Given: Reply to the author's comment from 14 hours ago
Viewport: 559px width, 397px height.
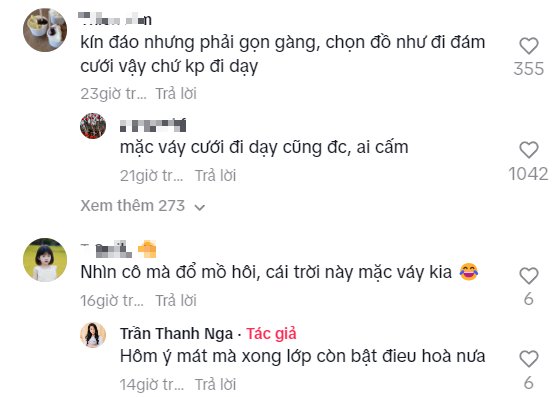Looking at the screenshot, I should 215,385.
